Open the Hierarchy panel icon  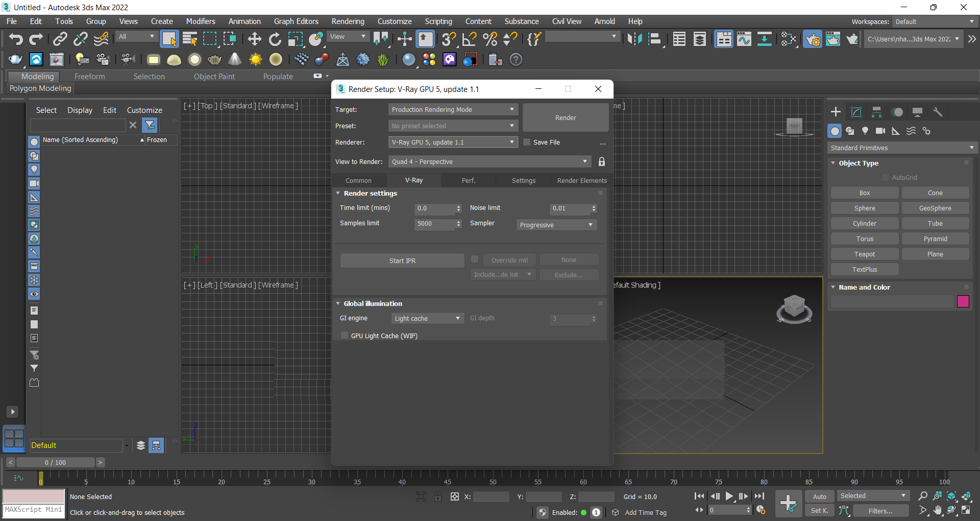point(876,112)
